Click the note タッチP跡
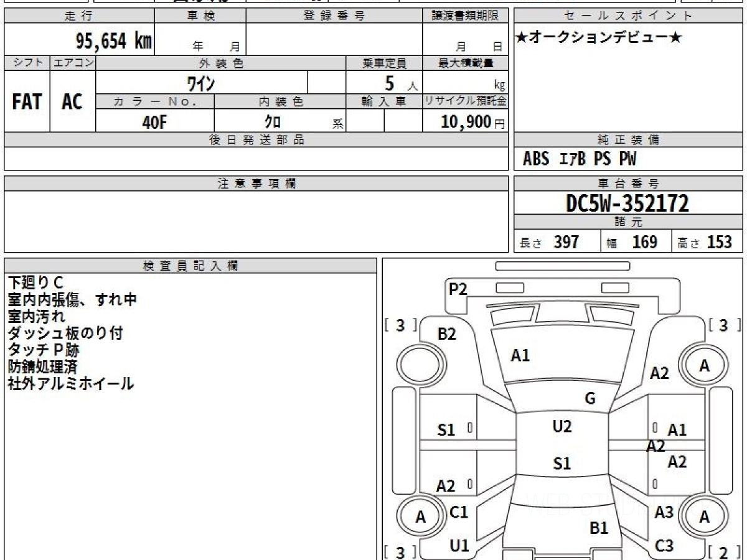Image resolution: width=747 pixels, height=560 pixels. tap(44, 350)
